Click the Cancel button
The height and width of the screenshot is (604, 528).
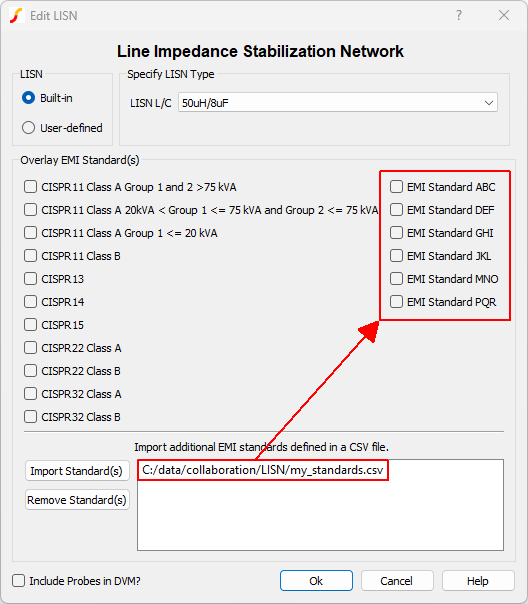[397, 581]
